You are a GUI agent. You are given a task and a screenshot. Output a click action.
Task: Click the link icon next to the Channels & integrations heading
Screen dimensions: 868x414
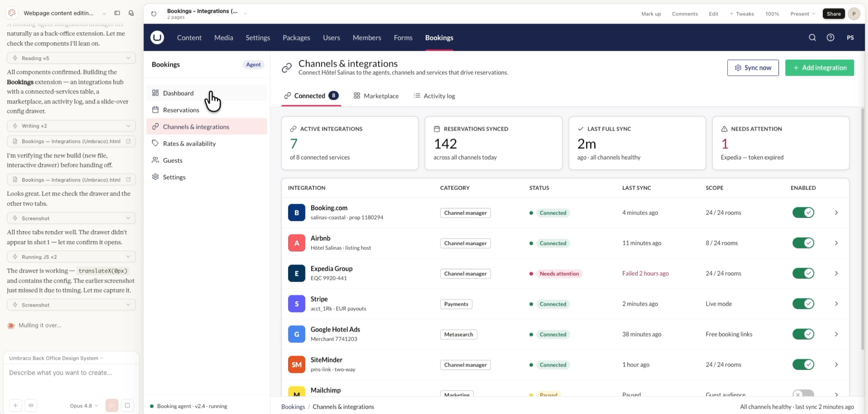click(x=286, y=68)
